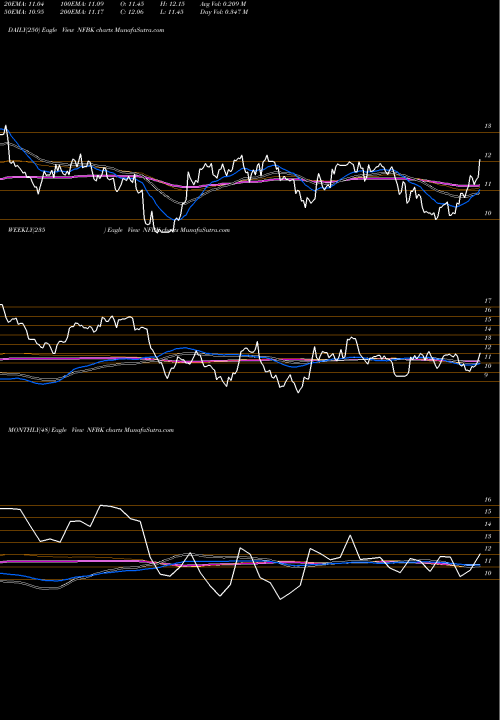500x720 pixels.
Task: Click the 10 price label on daily chart
Action: click(x=488, y=213)
